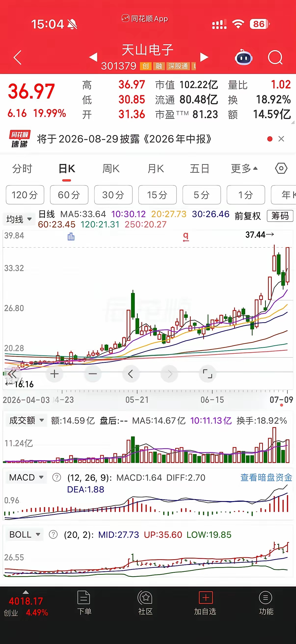Go to previous stock with left triangle
296x644 pixels.
[94, 57]
